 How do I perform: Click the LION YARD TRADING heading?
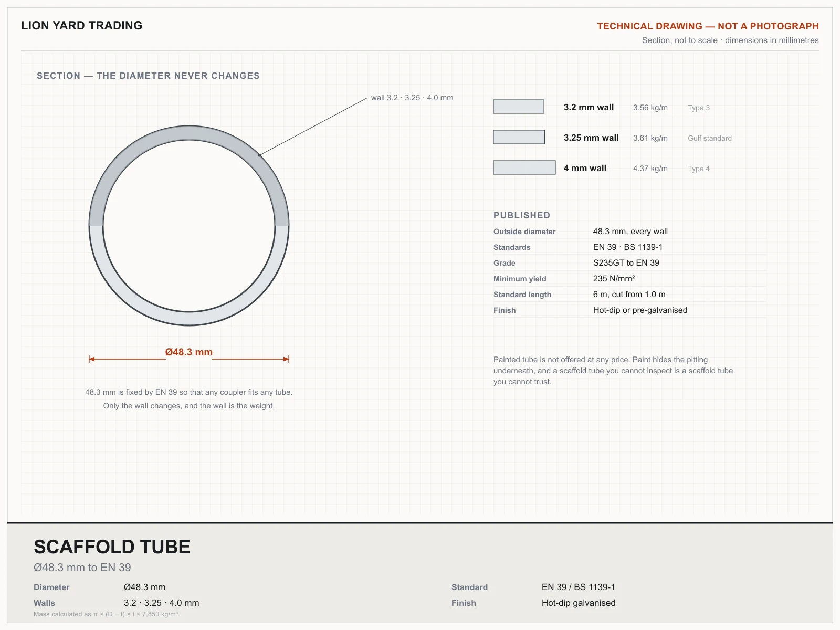(x=82, y=25)
